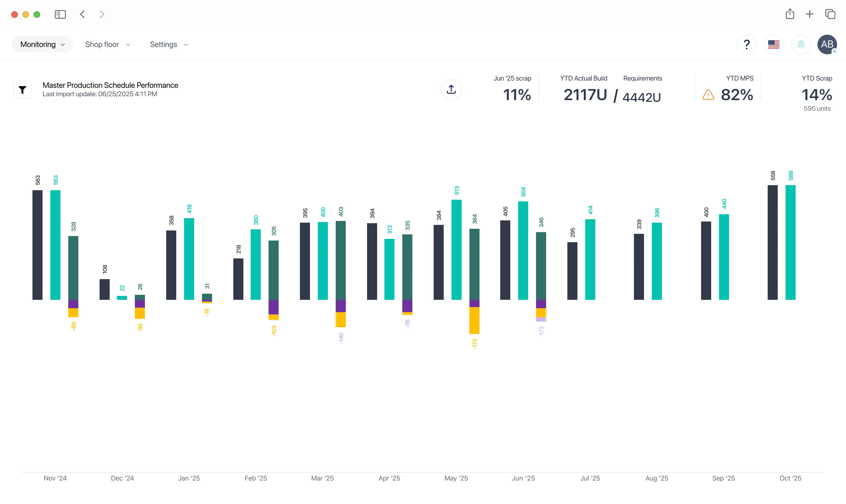
Task: Click the Nov '24 dark 563 bar
Action: (37, 244)
